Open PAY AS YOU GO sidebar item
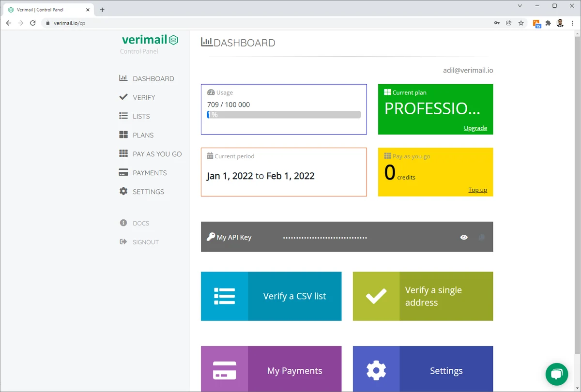Screen dimensions: 581x392 coord(151,154)
